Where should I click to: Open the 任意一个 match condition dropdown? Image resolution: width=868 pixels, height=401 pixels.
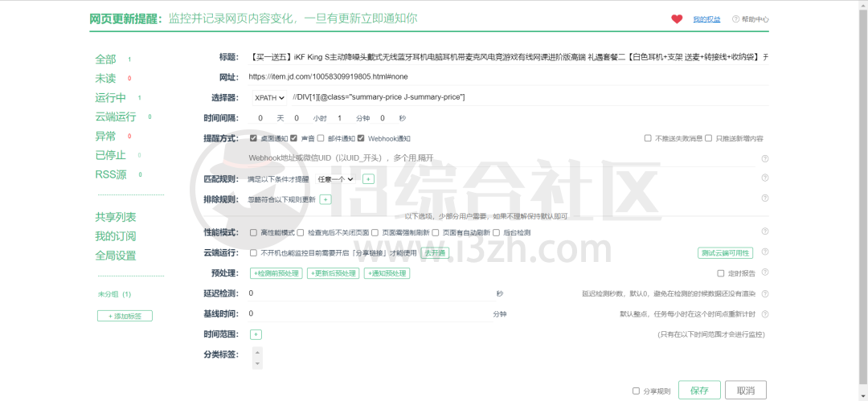click(336, 179)
